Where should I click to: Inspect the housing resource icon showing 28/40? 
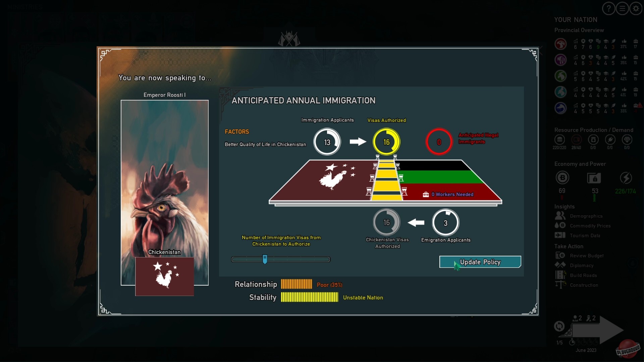click(x=577, y=140)
